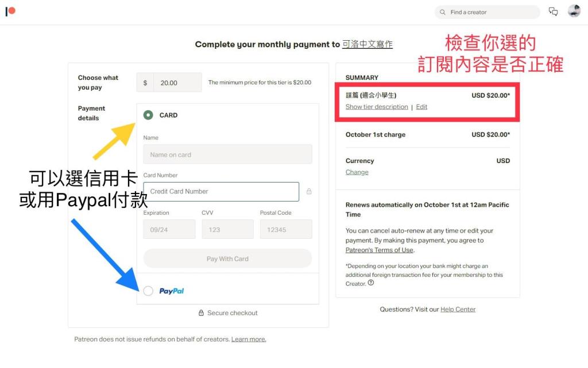This screenshot has width=588, height=368.
Task: Click the Find a creator search box
Action: click(x=487, y=12)
